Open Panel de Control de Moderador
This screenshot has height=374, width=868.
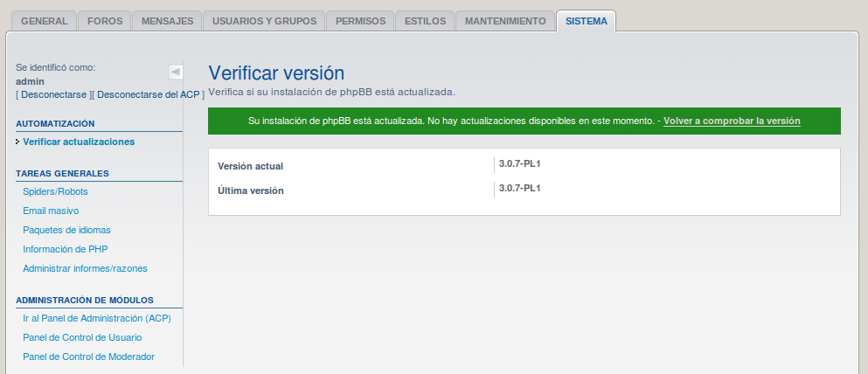(x=88, y=357)
